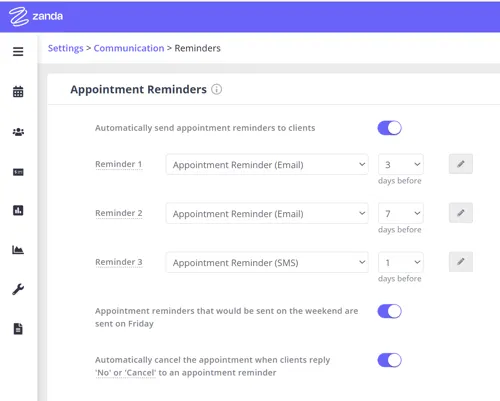Open the calendar from sidebar
The width and height of the screenshot is (500, 401).
tap(18, 92)
